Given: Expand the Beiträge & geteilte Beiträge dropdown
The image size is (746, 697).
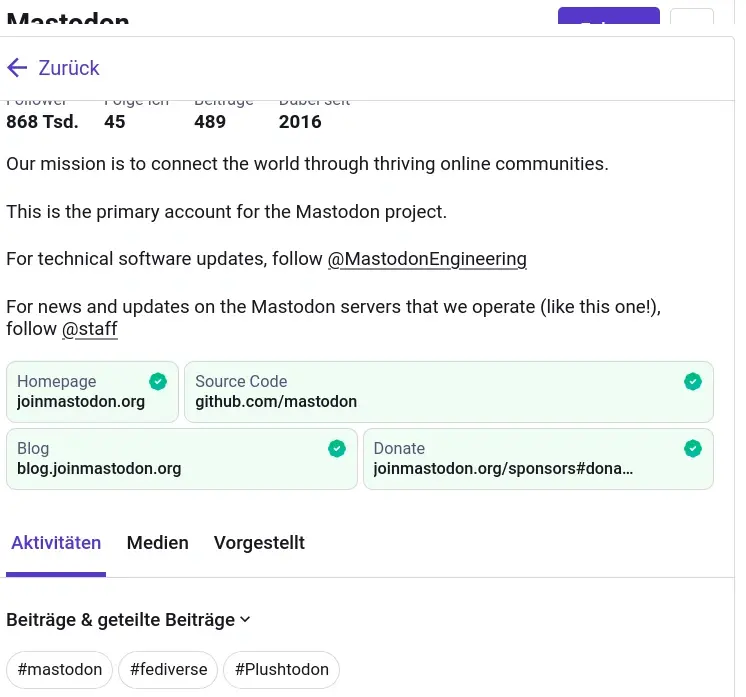Looking at the screenshot, I should pos(128,620).
